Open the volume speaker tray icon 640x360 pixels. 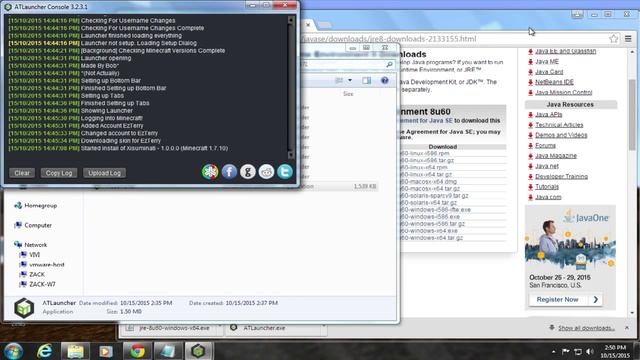pyautogui.click(x=590, y=351)
